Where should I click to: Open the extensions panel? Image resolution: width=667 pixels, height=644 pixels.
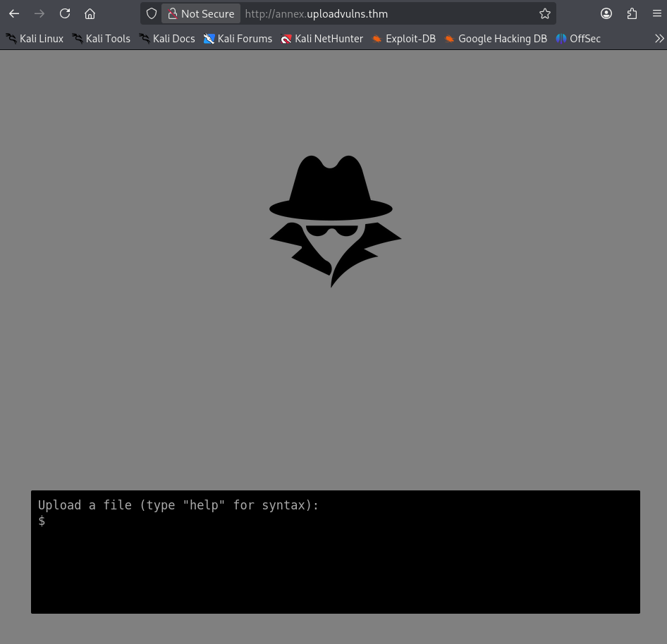(x=632, y=13)
